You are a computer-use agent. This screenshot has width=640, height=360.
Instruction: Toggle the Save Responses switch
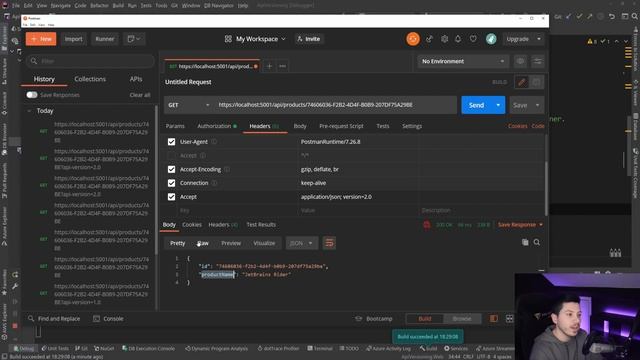[x=32, y=95]
